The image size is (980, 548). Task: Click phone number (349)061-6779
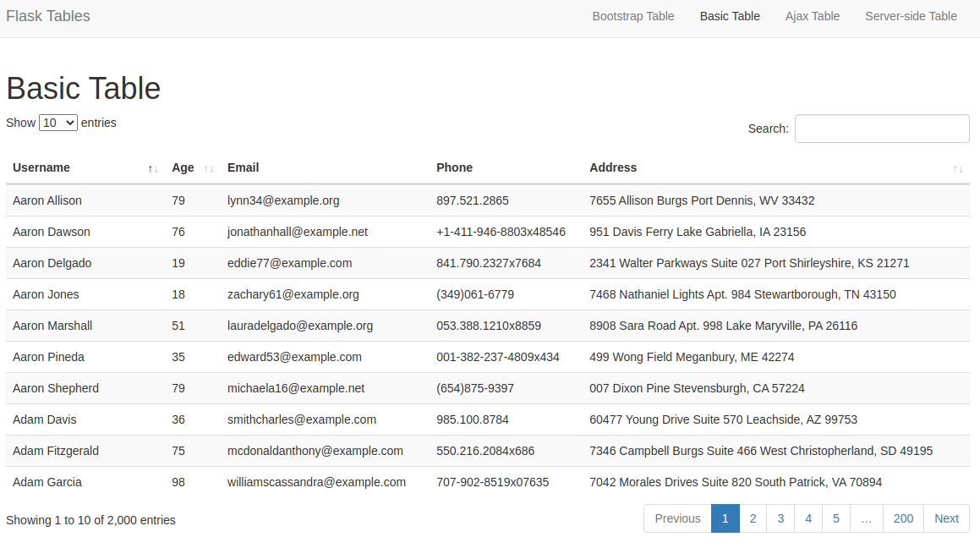point(475,294)
